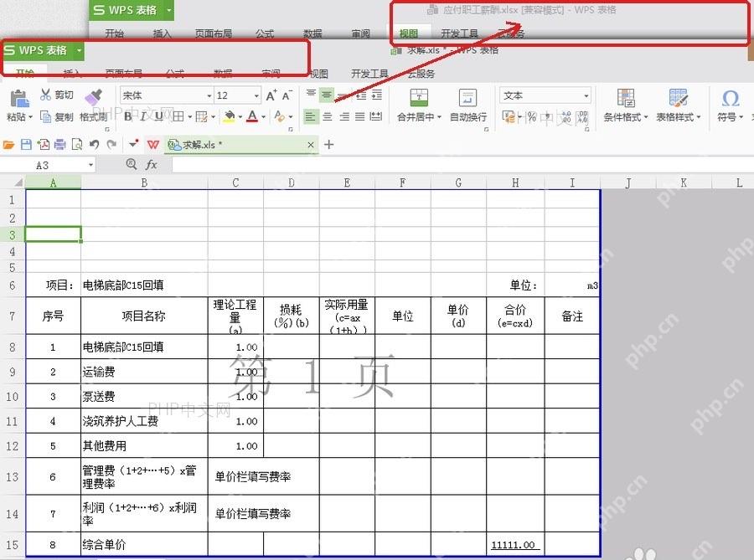Screen dimensions: 754x560
Task: Select the Format Painter (格式刷) brush
Action: pyautogui.click(x=93, y=96)
